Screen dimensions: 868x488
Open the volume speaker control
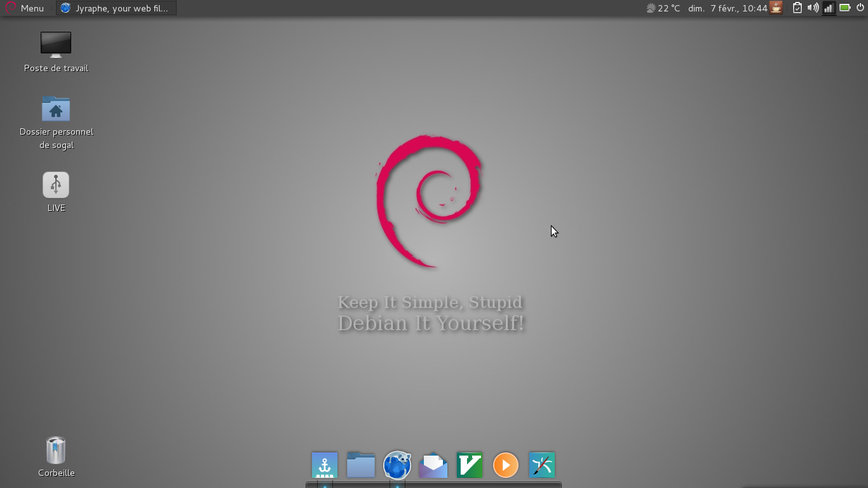point(813,8)
